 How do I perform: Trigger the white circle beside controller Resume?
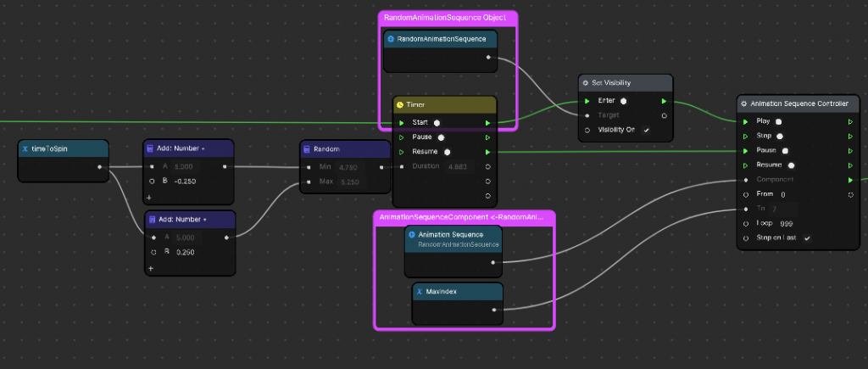(792, 165)
